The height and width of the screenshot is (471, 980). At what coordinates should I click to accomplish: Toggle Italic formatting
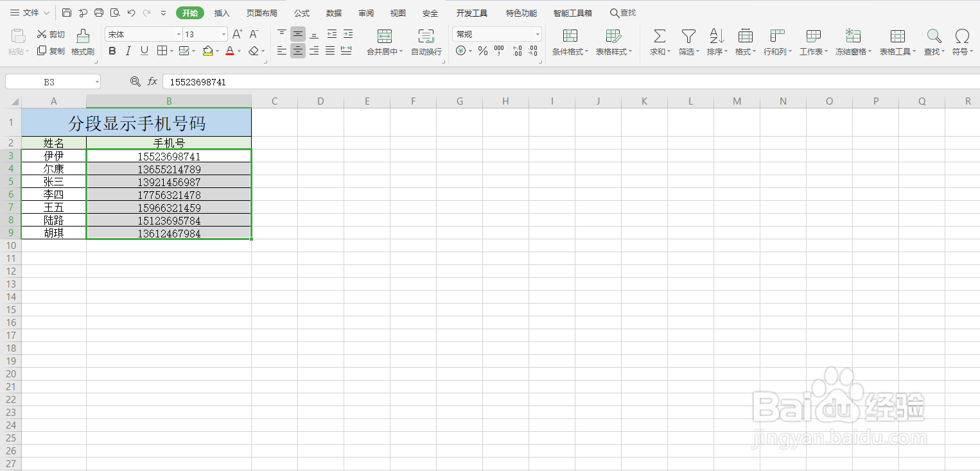click(128, 51)
